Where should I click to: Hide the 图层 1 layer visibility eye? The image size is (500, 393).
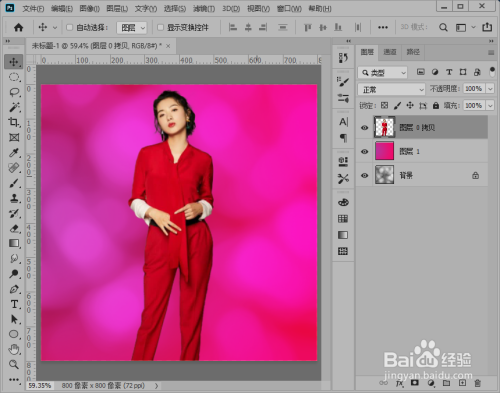tap(365, 151)
